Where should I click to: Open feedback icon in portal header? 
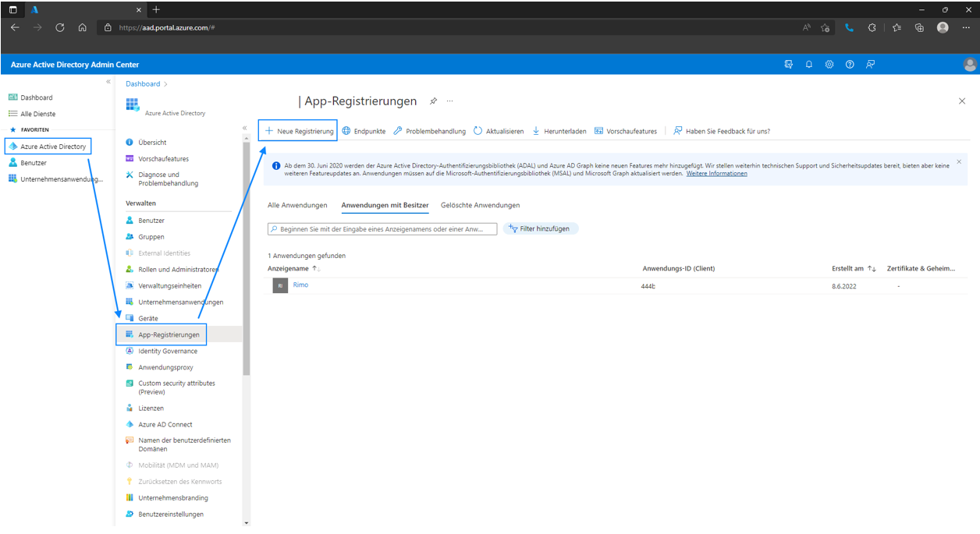[x=870, y=64]
